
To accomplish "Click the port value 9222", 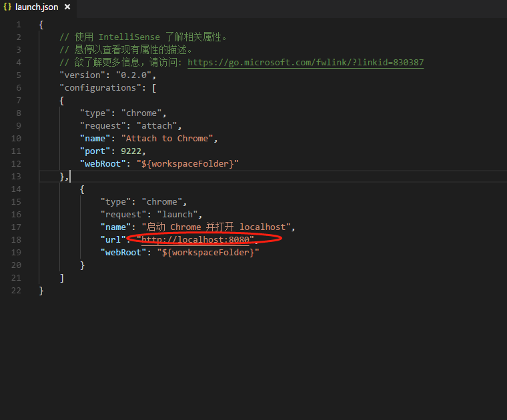I will [131, 151].
